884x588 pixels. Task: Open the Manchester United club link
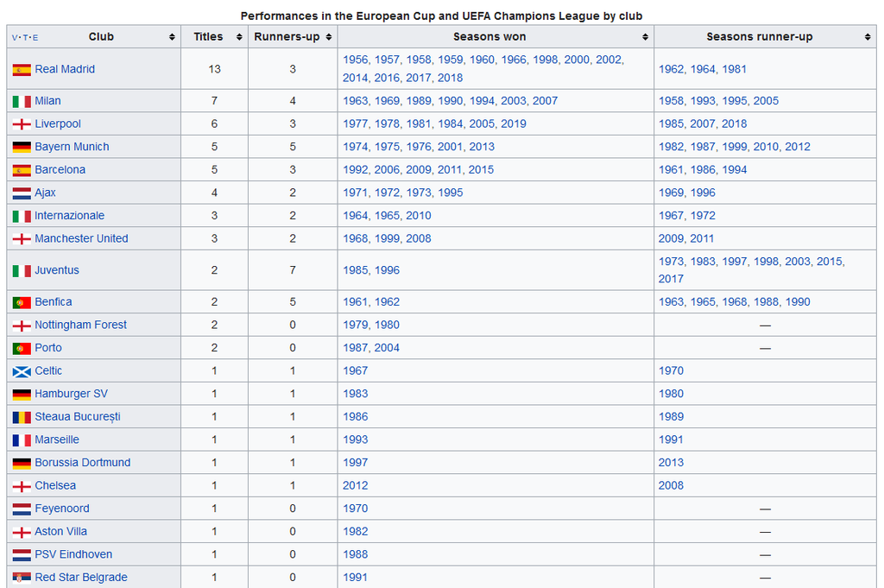(82, 238)
